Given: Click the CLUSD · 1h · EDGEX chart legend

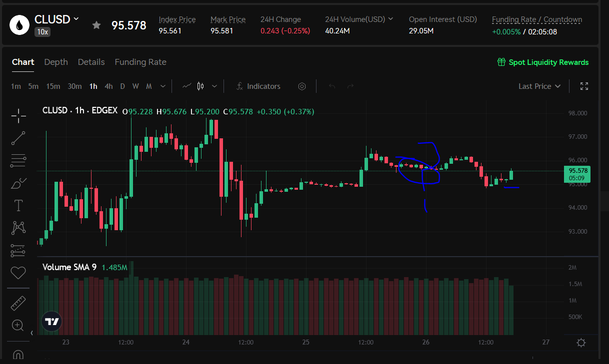Looking at the screenshot, I should [80, 110].
